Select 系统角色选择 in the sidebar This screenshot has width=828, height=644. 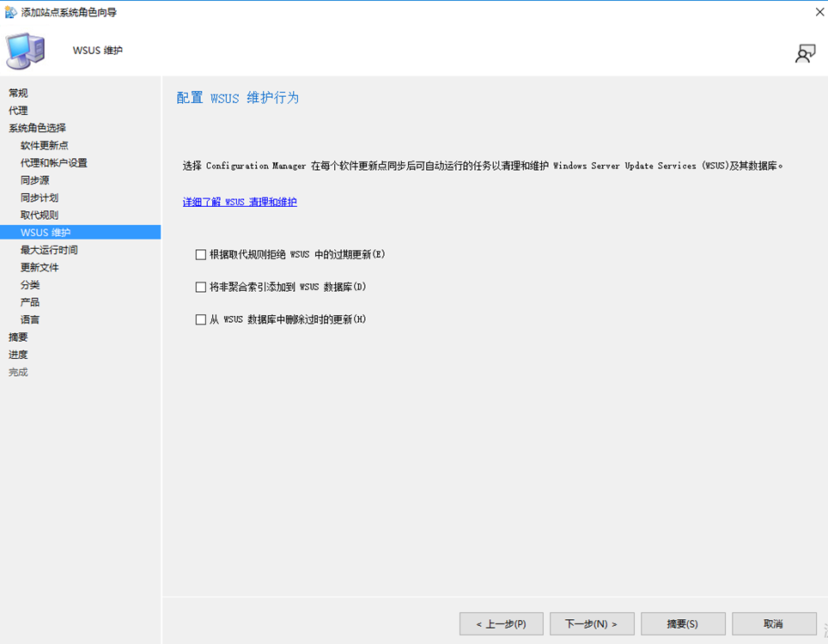[38, 128]
